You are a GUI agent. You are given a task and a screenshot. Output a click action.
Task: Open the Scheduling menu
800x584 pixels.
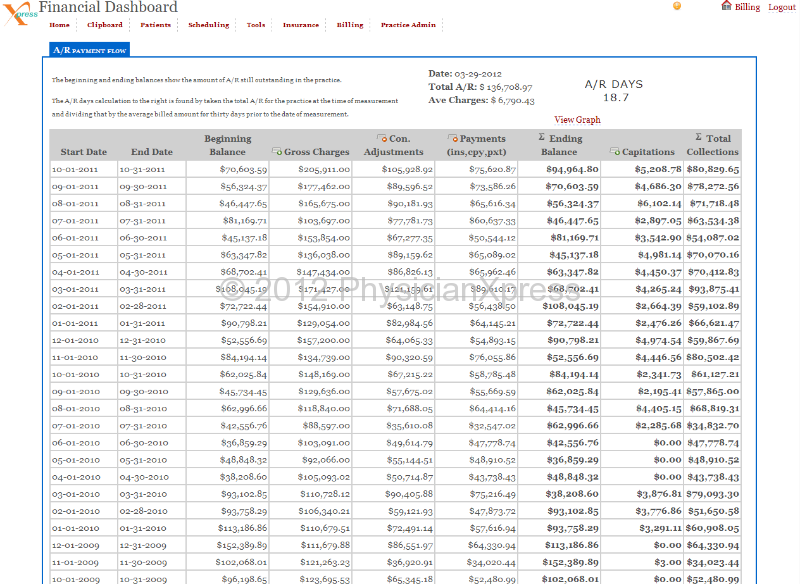click(x=208, y=25)
